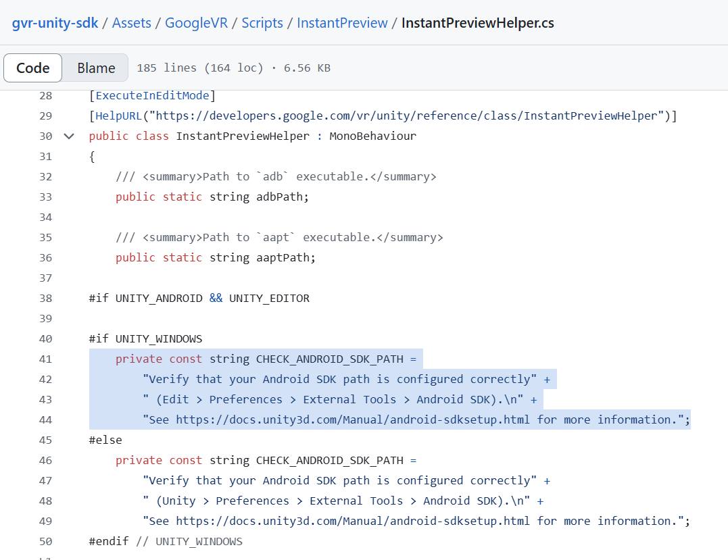Image resolution: width=728 pixels, height=560 pixels.
Task: Open the gvr-unity-sdk breadcrumb link
Action: (x=55, y=23)
